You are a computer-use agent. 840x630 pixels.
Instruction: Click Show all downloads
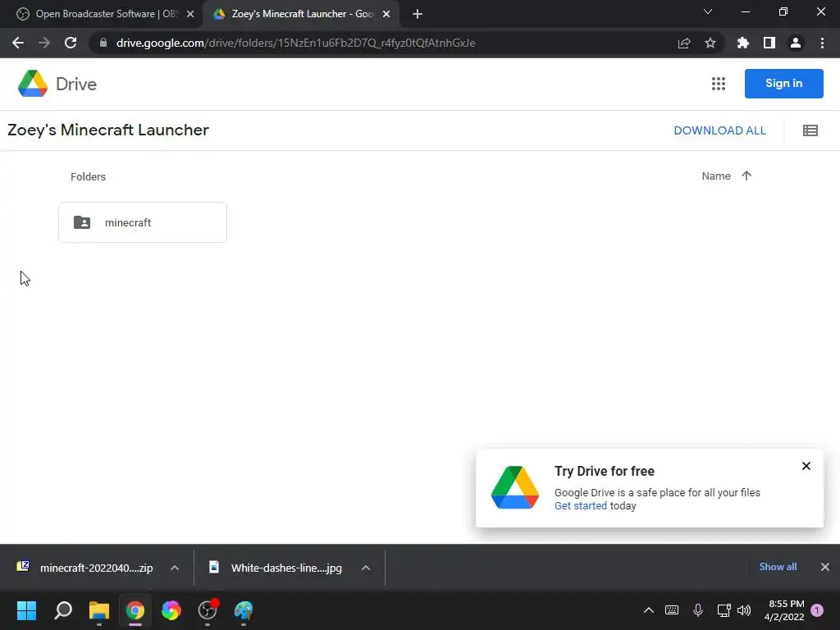(778, 567)
